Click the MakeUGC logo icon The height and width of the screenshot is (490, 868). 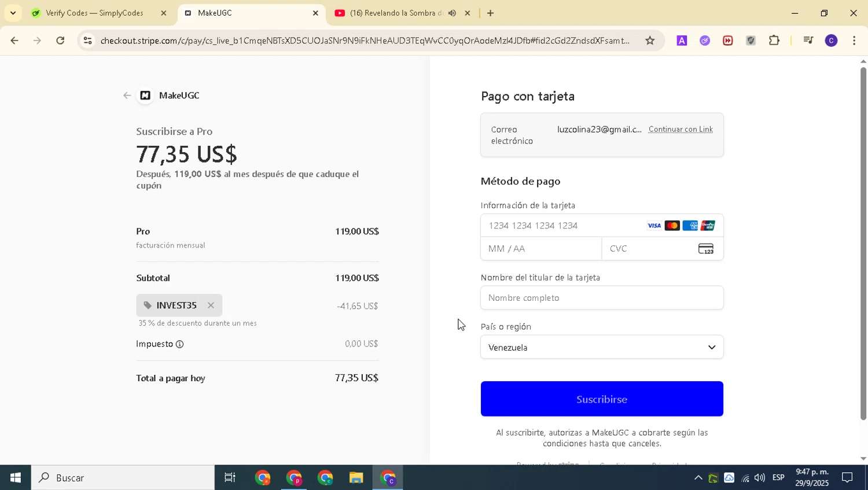point(145,95)
